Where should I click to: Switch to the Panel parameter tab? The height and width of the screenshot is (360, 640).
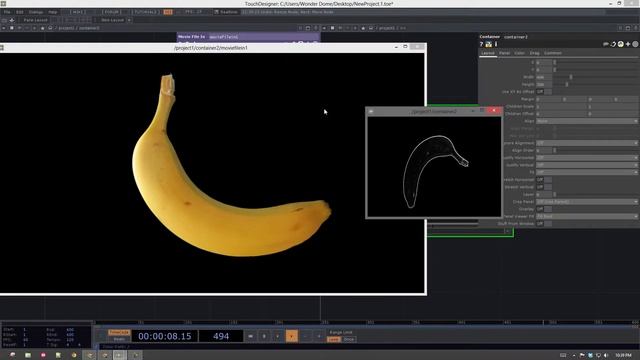click(504, 53)
